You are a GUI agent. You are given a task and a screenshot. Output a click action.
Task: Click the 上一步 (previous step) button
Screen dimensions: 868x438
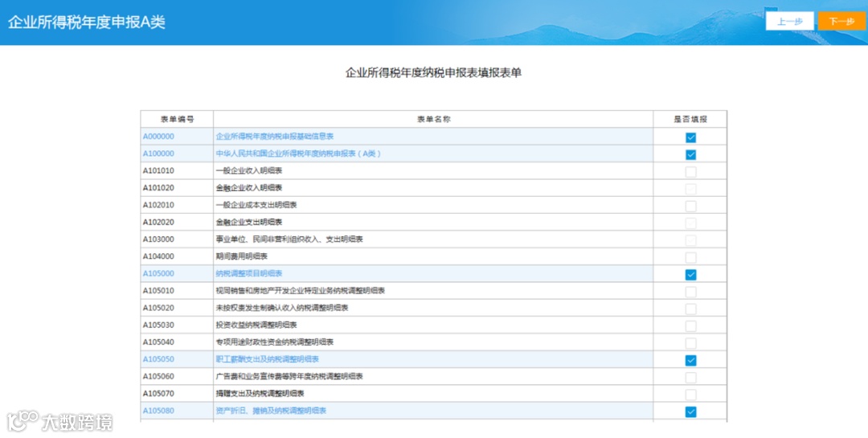[x=790, y=21]
